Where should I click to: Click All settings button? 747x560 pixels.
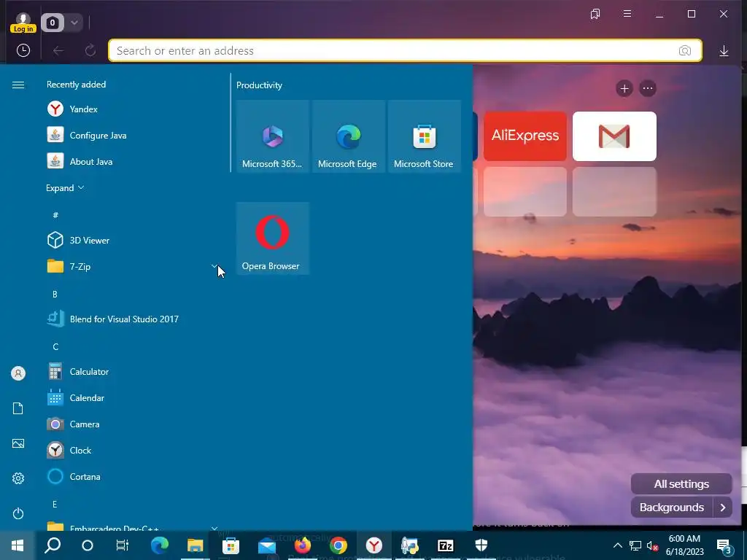click(681, 484)
